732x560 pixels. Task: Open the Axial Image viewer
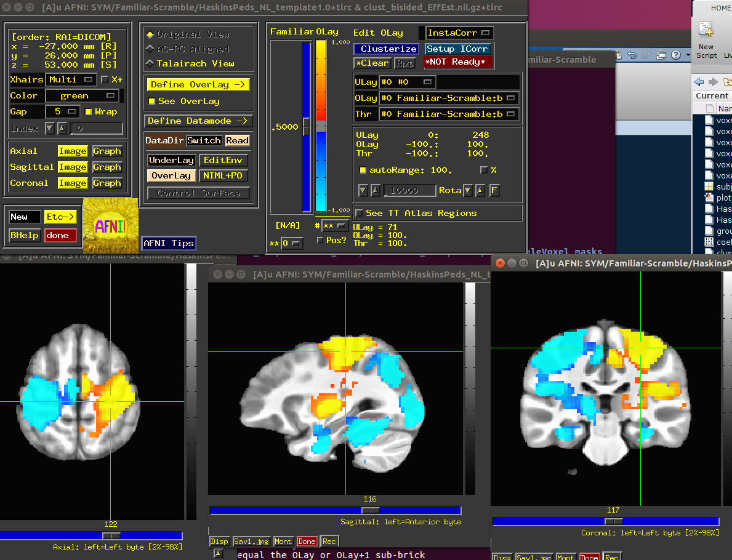tap(73, 151)
